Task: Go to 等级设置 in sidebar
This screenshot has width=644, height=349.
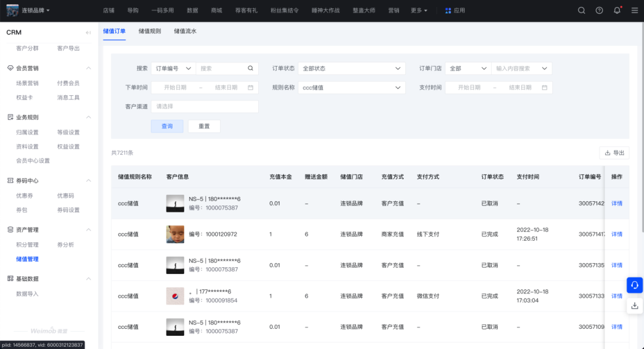Action: (68, 132)
